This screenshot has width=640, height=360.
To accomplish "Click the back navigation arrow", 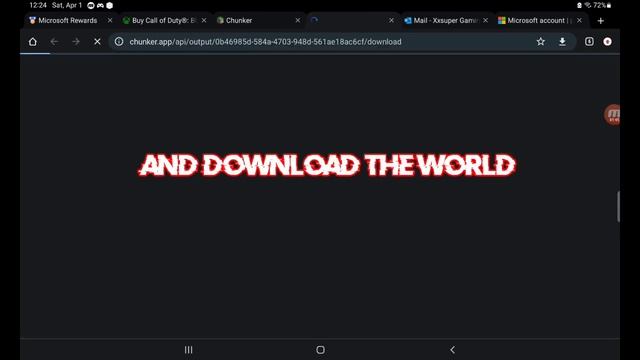I will coord(54,42).
